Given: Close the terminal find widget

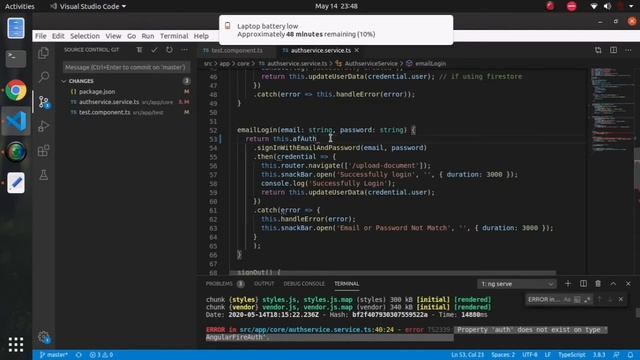Looking at the screenshot, I should click(621, 299).
